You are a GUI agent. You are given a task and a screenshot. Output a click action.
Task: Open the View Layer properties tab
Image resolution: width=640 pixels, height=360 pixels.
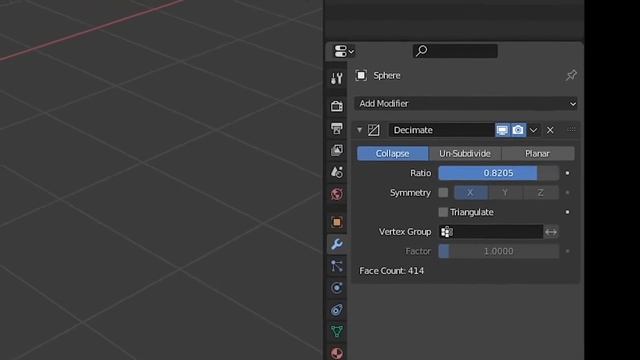tap(337, 150)
